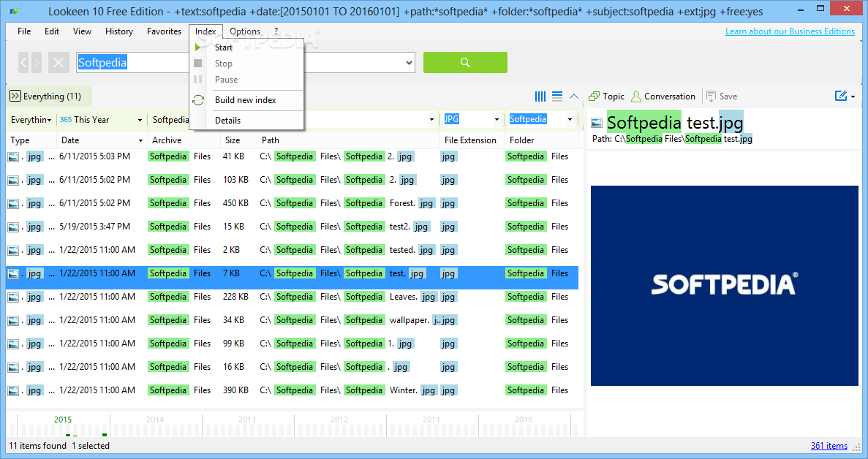Switch to column view layout icon

pyautogui.click(x=540, y=96)
